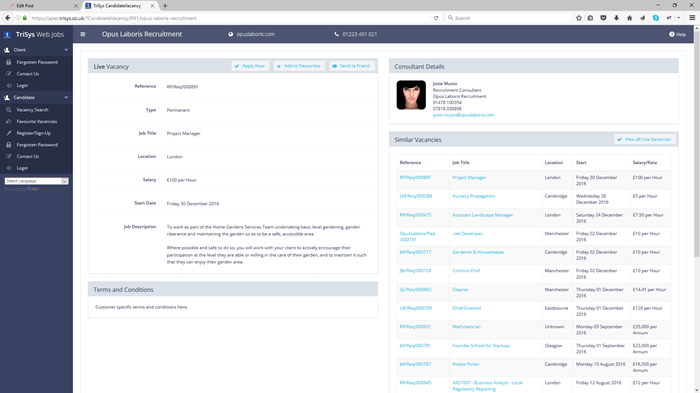Open Contact Us under Client
700x393 pixels.
(28, 74)
